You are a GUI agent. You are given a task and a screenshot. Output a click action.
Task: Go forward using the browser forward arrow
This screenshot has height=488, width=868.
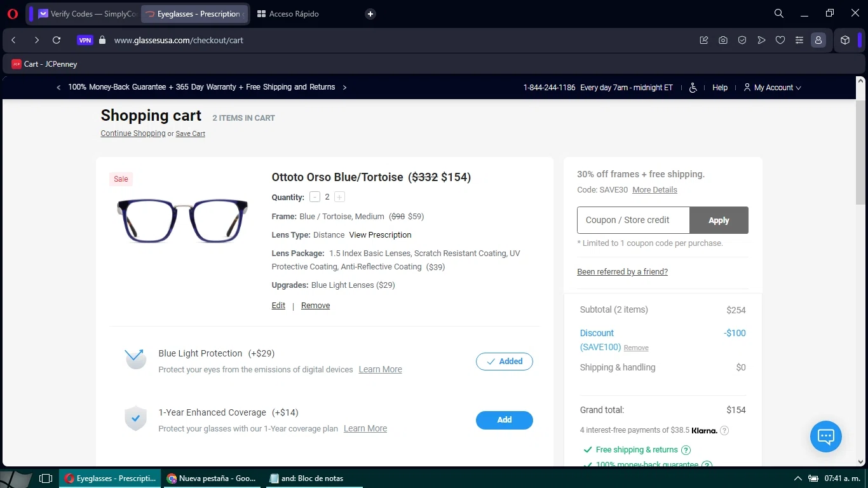[x=36, y=40]
